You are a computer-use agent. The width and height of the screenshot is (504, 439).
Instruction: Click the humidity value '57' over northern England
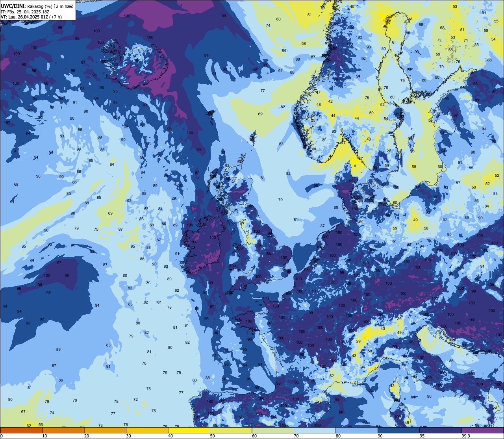click(242, 224)
